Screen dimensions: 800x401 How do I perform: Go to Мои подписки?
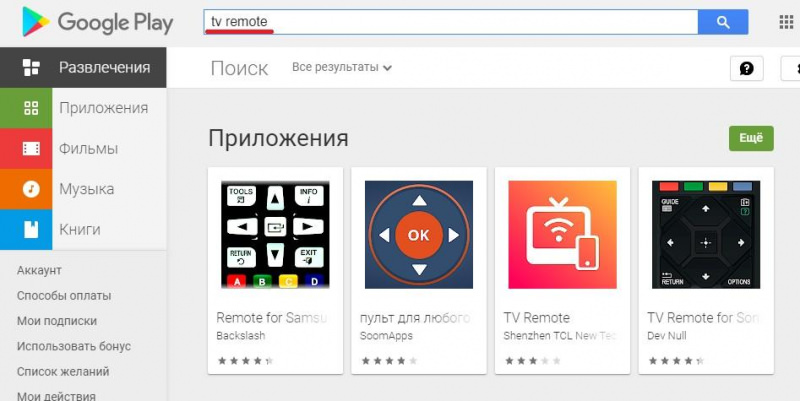pyautogui.click(x=57, y=321)
